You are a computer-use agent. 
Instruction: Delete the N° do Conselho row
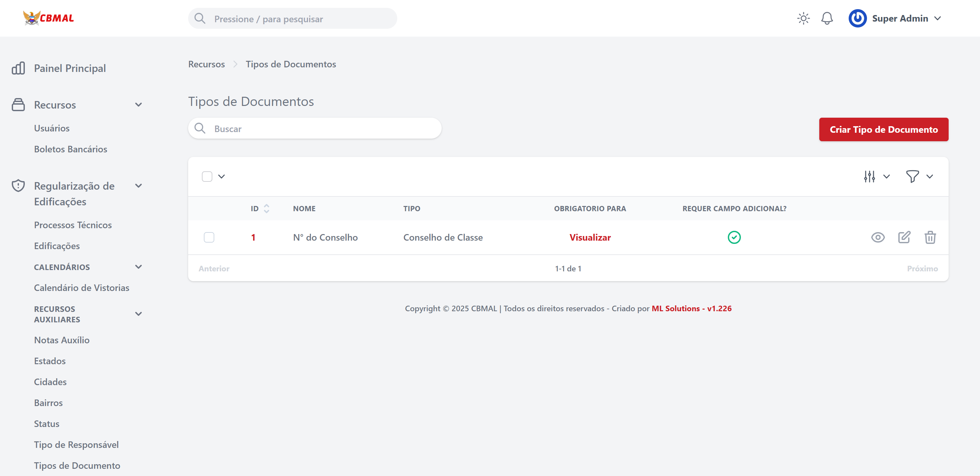coord(931,237)
